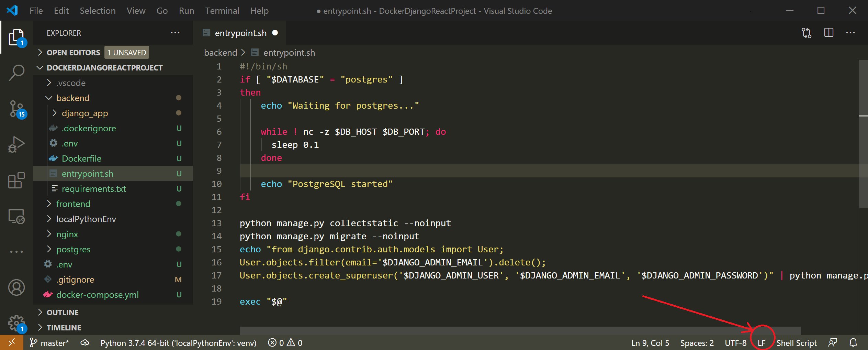Expand the OUTLINE section
868x350 pixels.
pyautogui.click(x=63, y=313)
